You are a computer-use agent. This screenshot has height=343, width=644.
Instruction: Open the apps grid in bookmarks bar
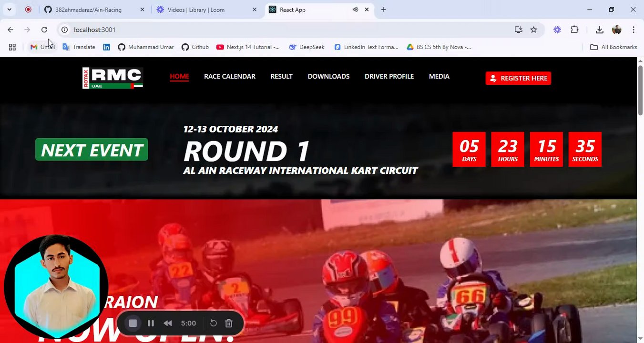pos(12,47)
